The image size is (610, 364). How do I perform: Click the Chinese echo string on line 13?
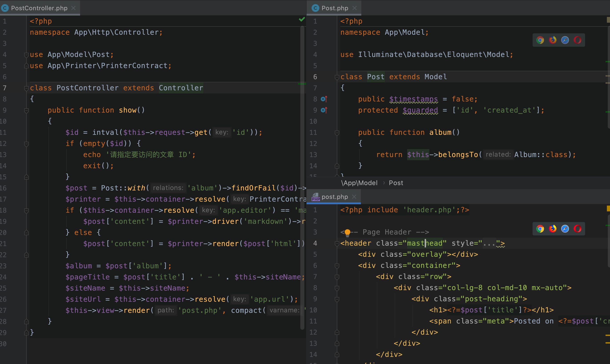click(x=148, y=155)
